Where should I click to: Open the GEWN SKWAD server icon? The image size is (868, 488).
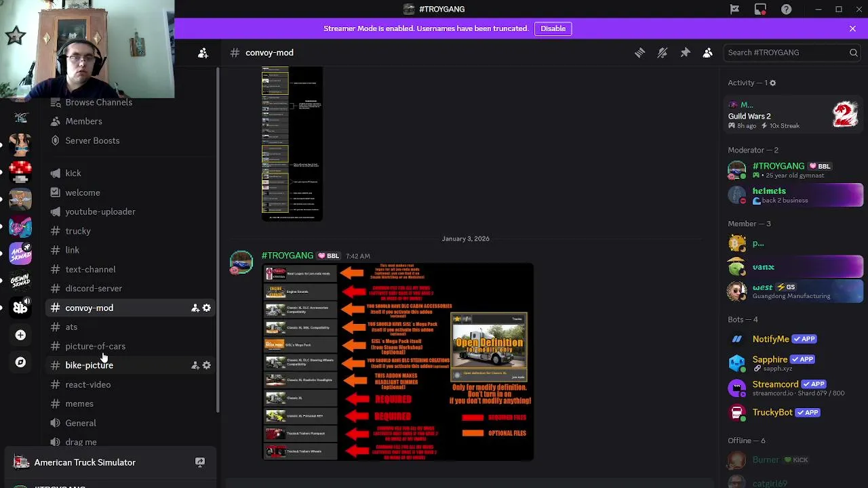coord(20,280)
